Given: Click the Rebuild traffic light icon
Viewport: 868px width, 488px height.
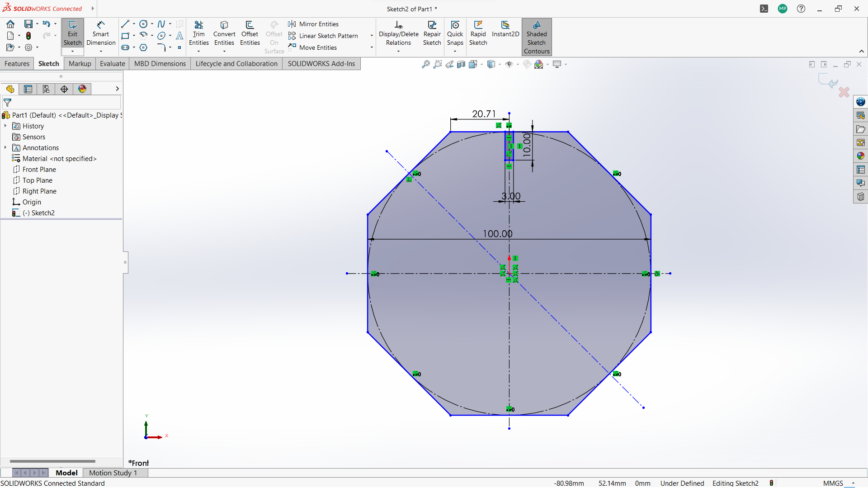Looking at the screenshot, I should pos(28,36).
